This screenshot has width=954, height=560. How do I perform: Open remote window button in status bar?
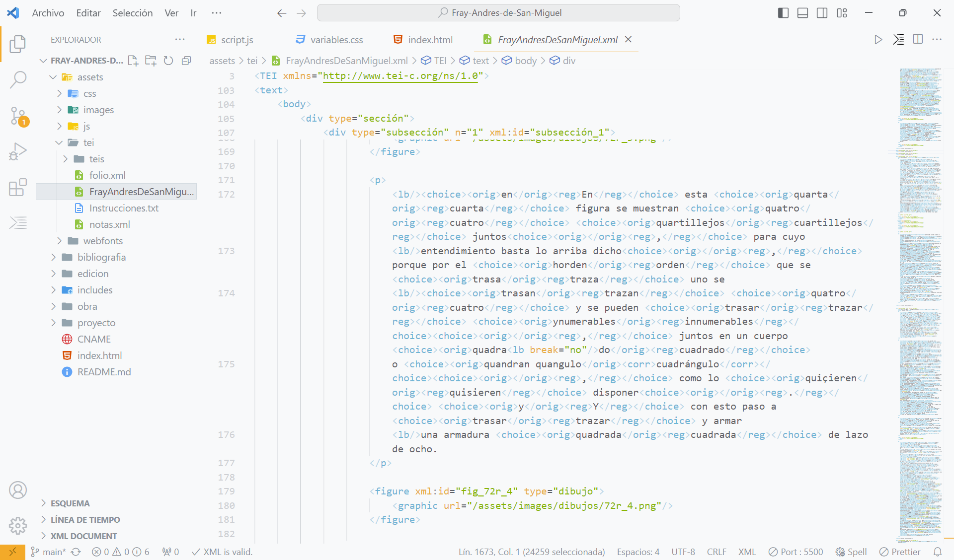[x=12, y=552]
